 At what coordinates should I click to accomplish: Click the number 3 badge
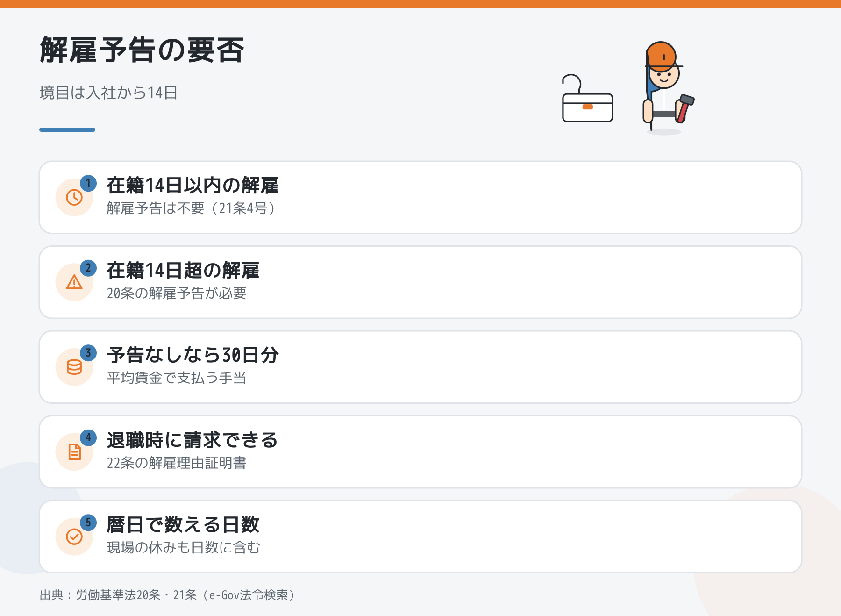pyautogui.click(x=88, y=353)
